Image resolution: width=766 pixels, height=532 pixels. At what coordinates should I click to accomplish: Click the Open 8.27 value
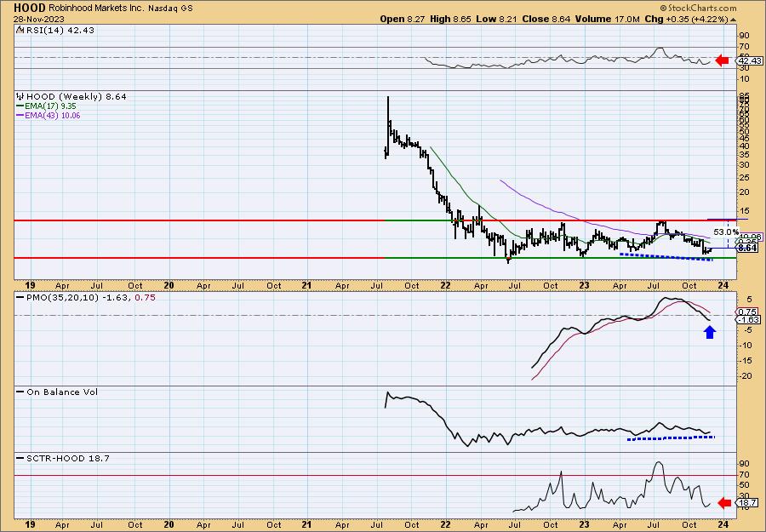coord(401,19)
